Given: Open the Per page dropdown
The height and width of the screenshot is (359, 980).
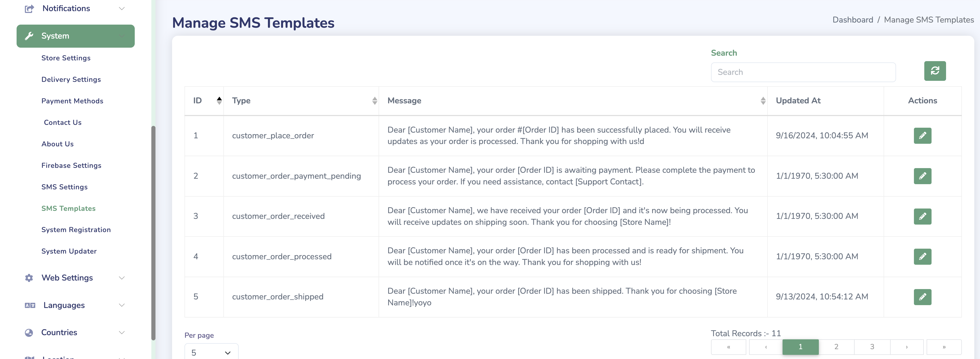Looking at the screenshot, I should (x=211, y=352).
